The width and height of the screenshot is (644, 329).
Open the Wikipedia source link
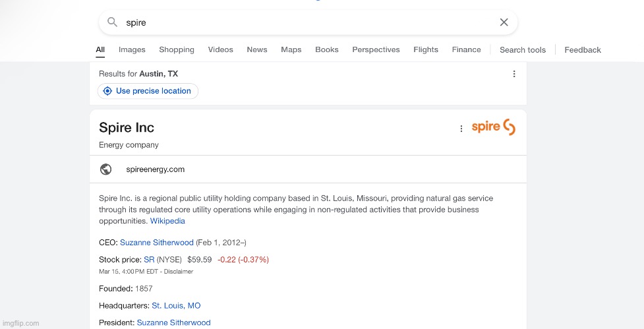coord(167,221)
